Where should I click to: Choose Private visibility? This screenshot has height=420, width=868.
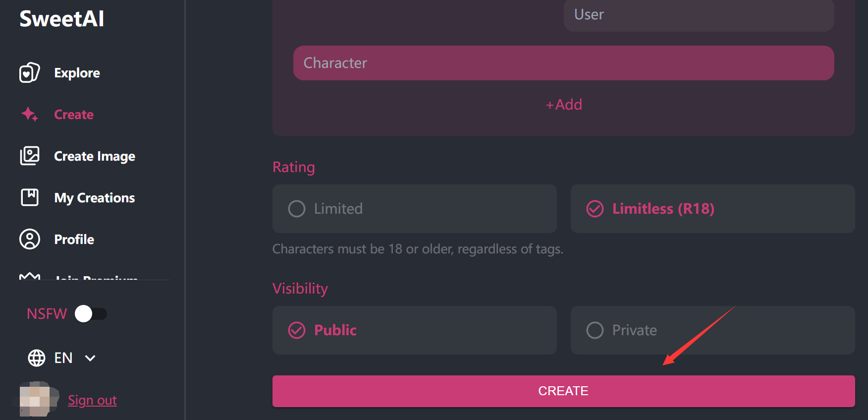click(713, 330)
